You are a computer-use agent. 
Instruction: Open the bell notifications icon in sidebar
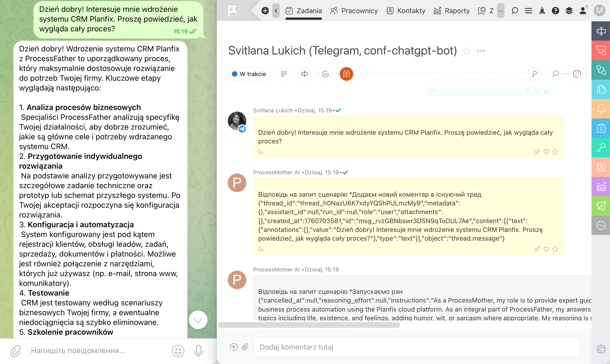tap(601, 109)
